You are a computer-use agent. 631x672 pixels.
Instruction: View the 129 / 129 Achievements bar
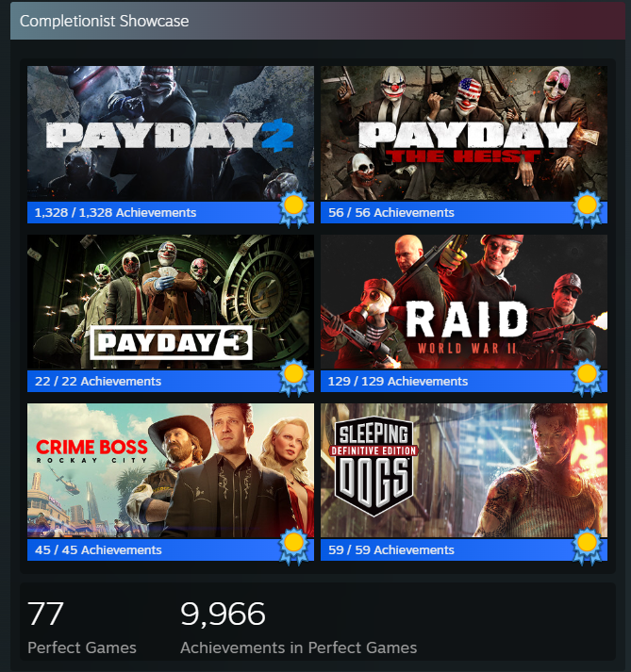tap(464, 382)
